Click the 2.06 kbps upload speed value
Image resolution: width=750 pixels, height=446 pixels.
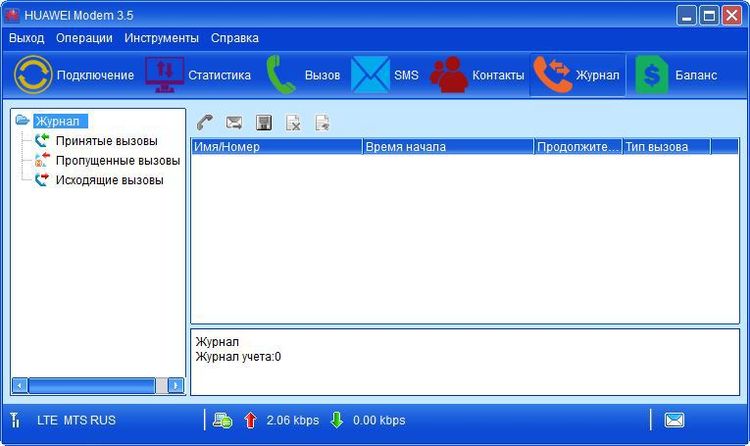point(293,420)
